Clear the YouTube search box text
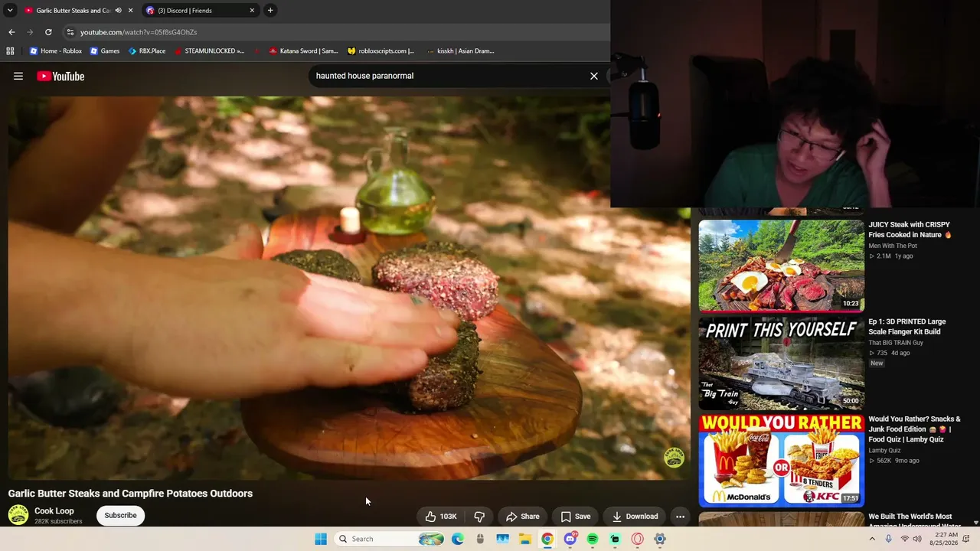The image size is (980, 551). (593, 76)
